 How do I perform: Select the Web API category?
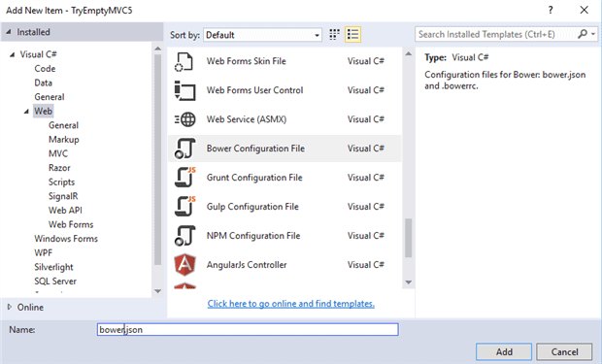(x=65, y=211)
